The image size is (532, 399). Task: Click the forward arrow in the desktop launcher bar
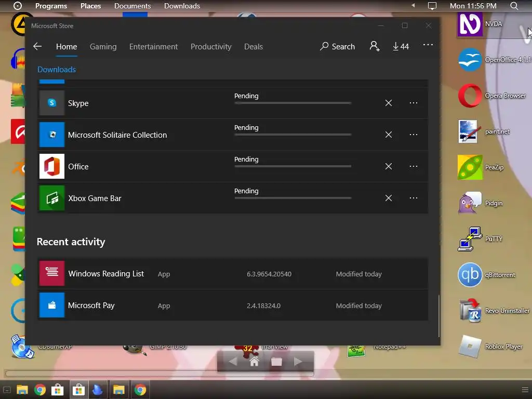point(298,362)
